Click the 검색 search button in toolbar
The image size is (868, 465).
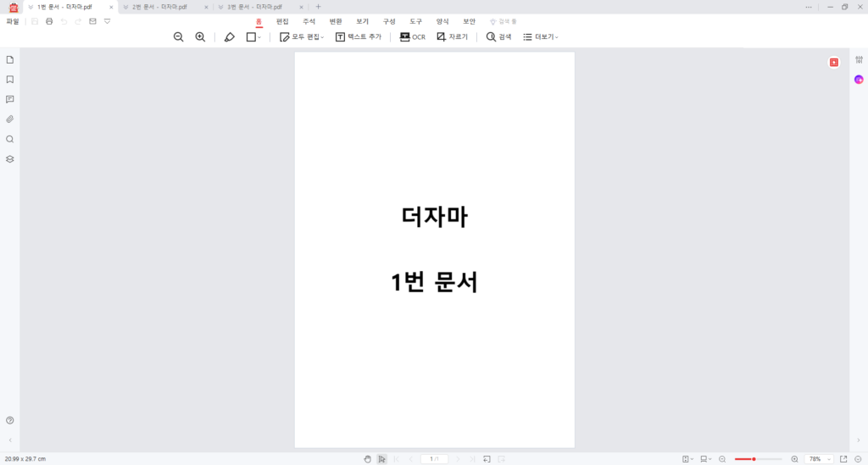pos(498,37)
